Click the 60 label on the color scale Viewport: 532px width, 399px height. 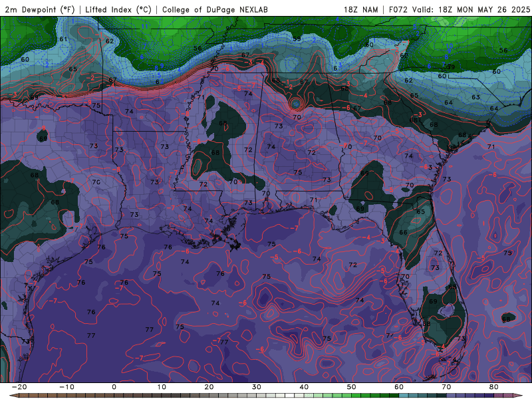pyautogui.click(x=399, y=387)
